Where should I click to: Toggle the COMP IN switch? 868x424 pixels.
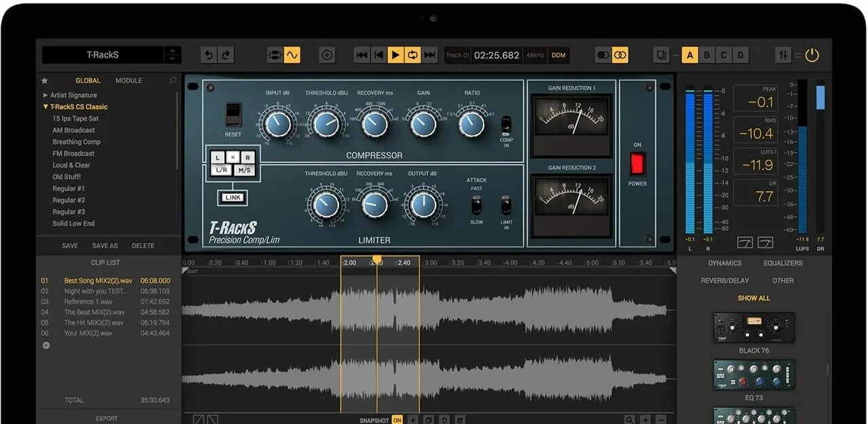[506, 125]
